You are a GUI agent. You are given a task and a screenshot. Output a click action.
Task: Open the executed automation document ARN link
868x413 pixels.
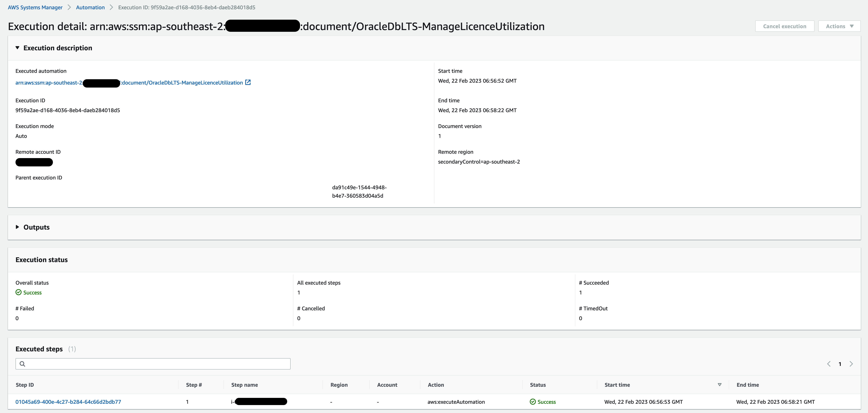click(182, 83)
